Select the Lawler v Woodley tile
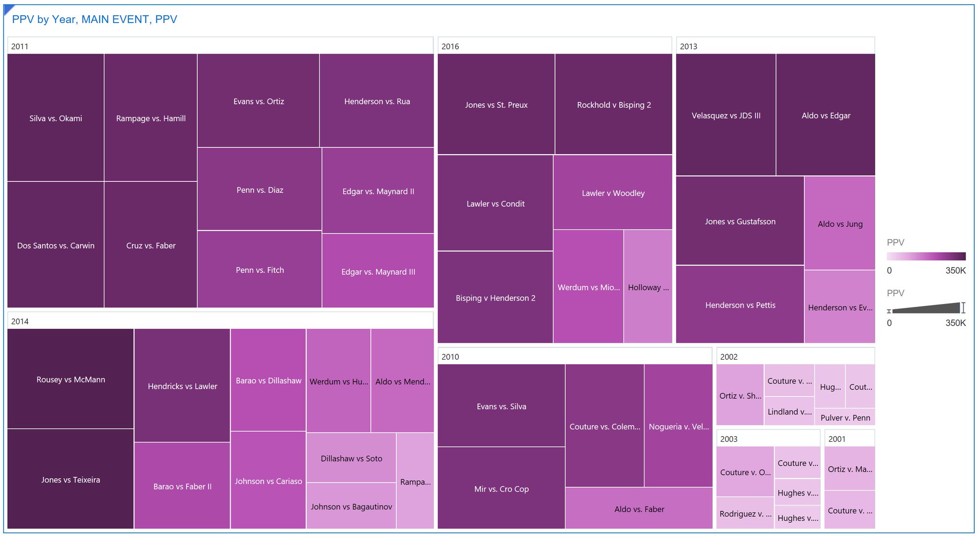 click(x=613, y=192)
